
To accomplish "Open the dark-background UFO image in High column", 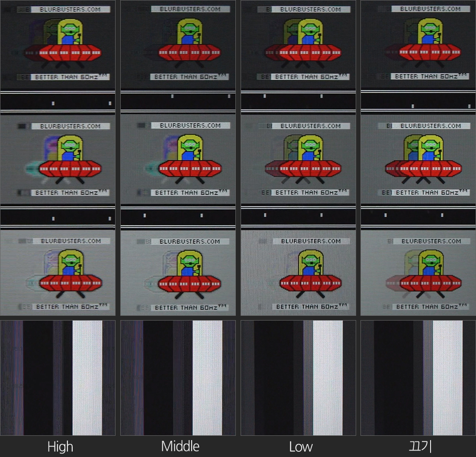I will tap(58, 45).
